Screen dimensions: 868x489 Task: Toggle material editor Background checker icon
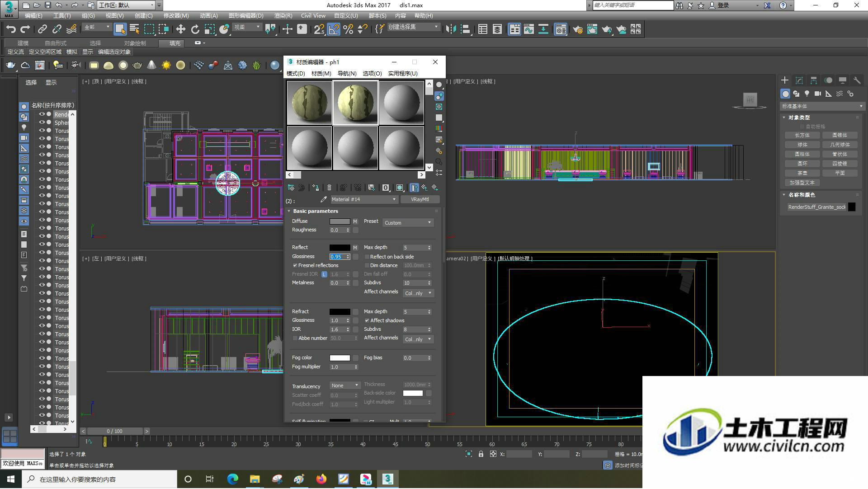coord(439,107)
